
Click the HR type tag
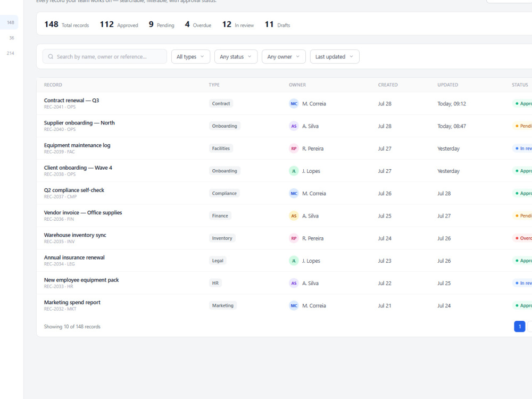tap(215, 283)
